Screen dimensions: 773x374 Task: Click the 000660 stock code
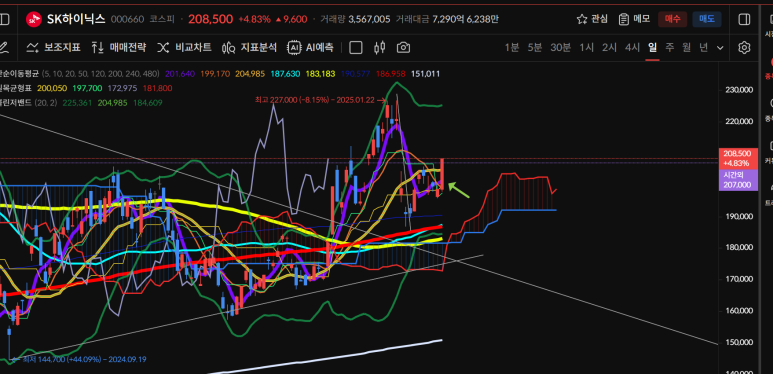pyautogui.click(x=127, y=20)
